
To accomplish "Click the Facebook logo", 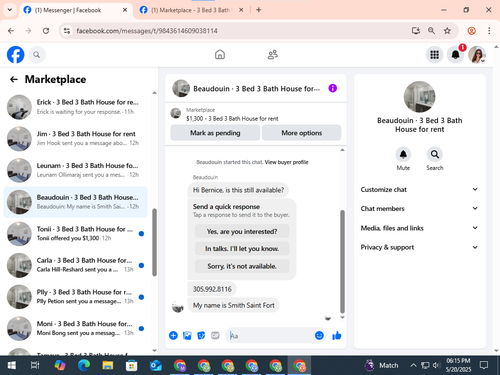I will click(x=16, y=54).
